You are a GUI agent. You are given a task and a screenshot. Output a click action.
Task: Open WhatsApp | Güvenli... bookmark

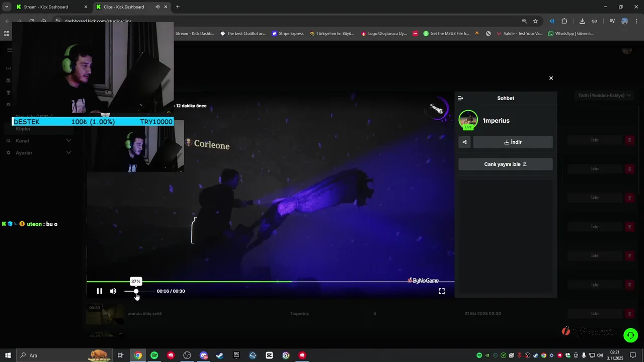(x=571, y=34)
